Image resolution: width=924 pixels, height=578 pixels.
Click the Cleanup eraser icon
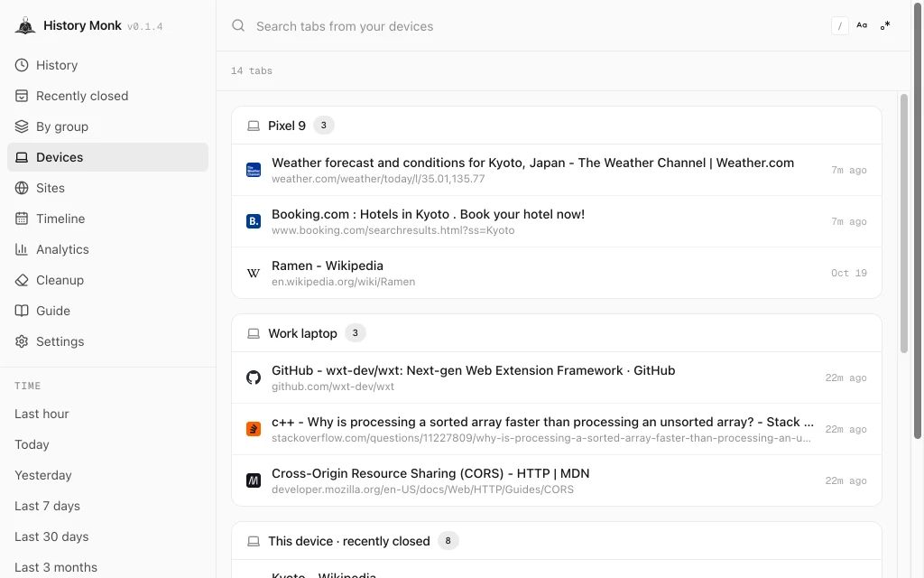[22, 280]
